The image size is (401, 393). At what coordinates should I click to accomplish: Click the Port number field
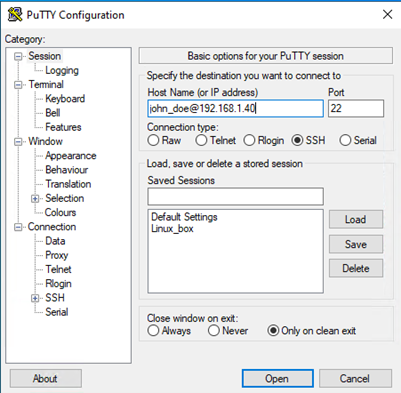[x=356, y=108]
